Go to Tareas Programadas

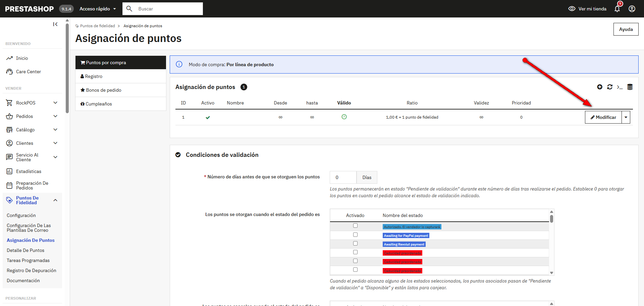(28, 260)
